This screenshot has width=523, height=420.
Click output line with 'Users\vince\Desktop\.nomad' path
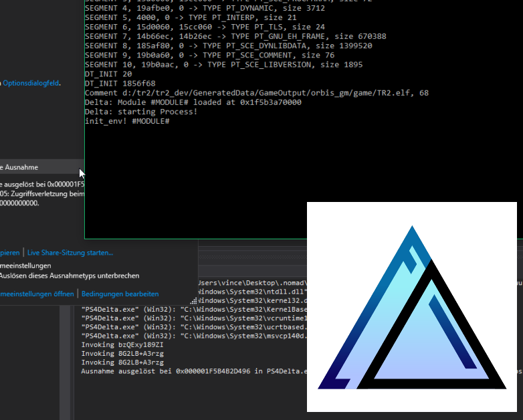(x=253, y=283)
